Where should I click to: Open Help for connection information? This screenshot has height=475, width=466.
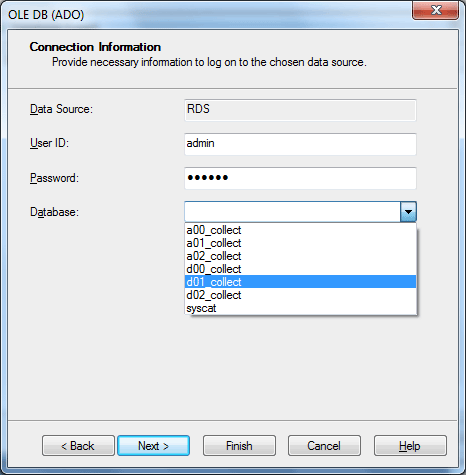(410, 445)
